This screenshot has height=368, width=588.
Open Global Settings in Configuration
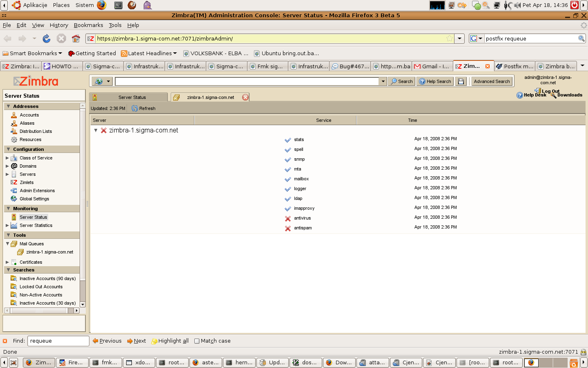(x=34, y=199)
